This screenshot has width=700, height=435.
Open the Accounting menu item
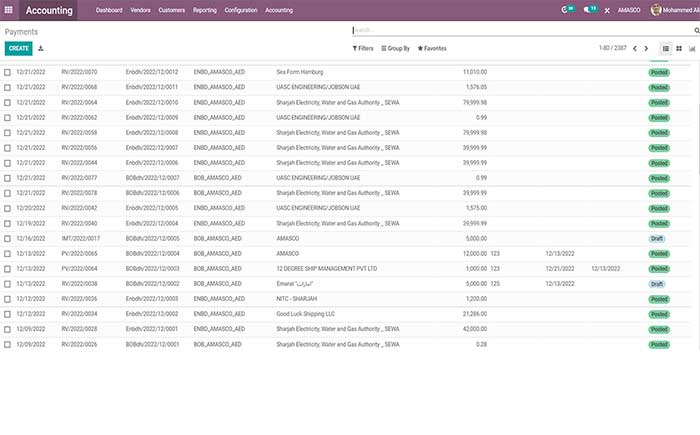279,10
